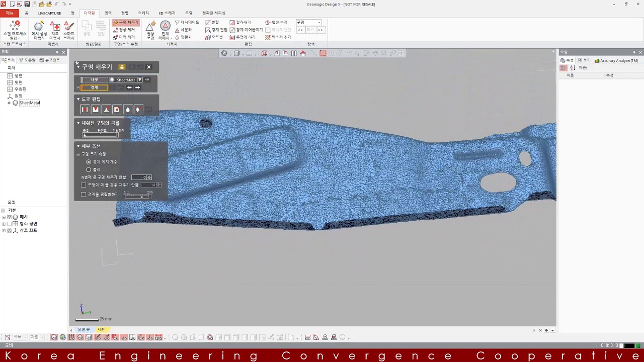
Task: Open the 치료 마법사 healing wizard
Action: point(55,30)
